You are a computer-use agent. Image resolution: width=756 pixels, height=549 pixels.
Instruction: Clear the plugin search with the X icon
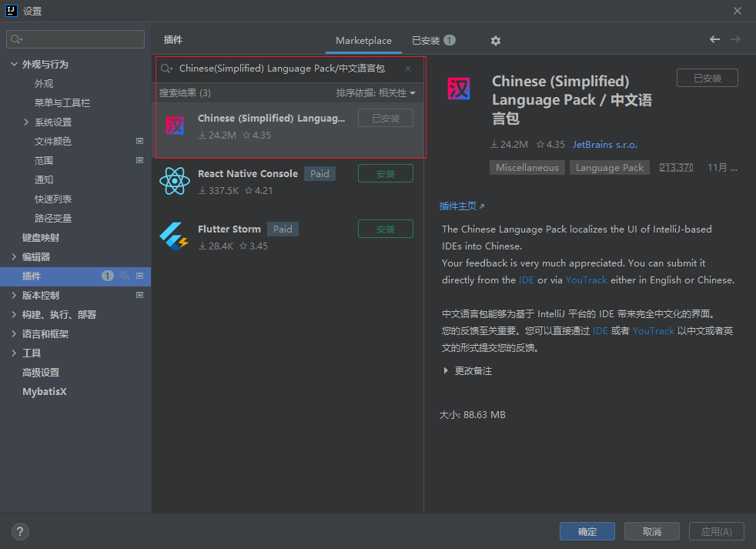[408, 69]
